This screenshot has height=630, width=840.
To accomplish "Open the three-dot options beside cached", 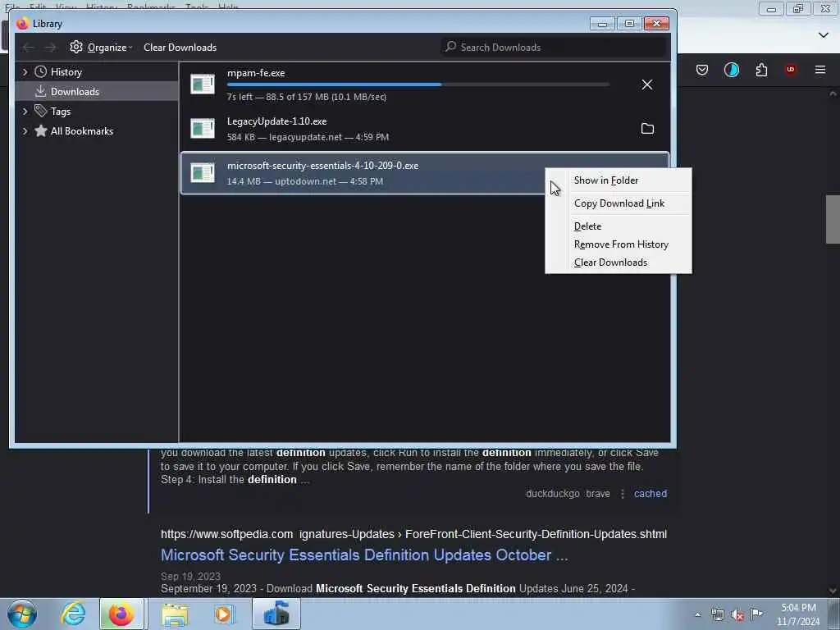I will (x=623, y=494).
